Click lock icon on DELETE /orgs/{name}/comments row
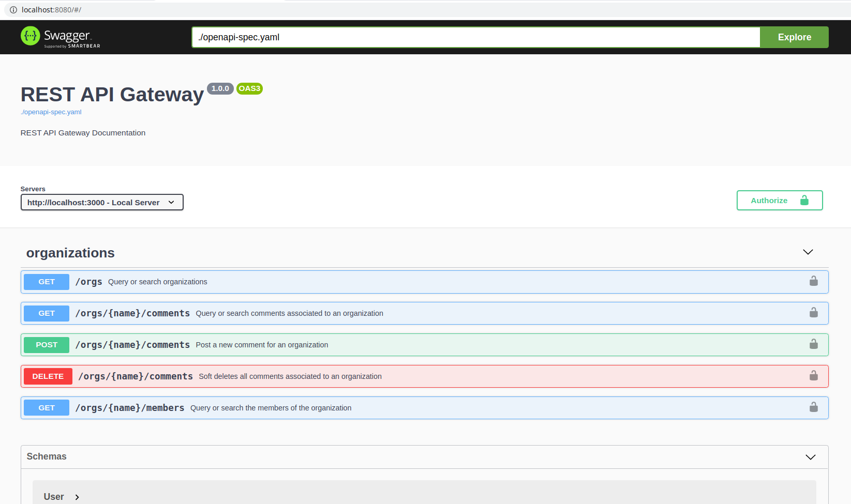Screen dimensions: 851x504 tap(814, 375)
